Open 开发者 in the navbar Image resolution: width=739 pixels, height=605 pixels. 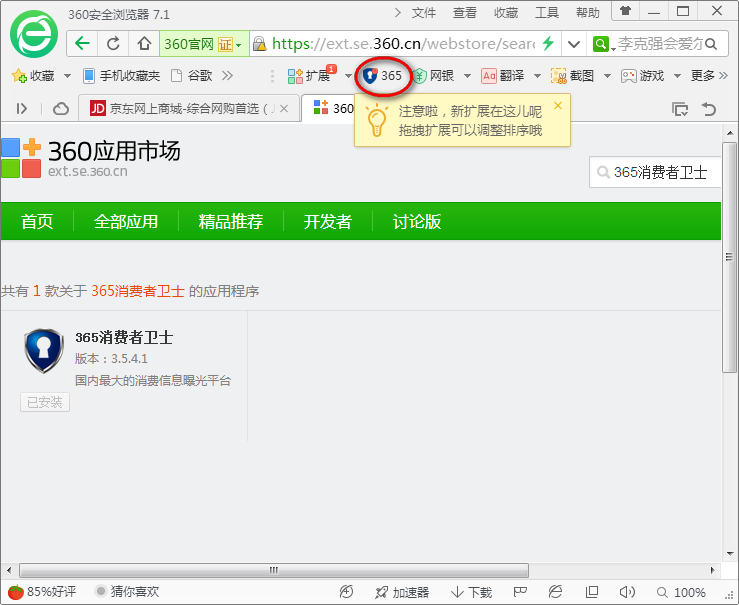[328, 221]
